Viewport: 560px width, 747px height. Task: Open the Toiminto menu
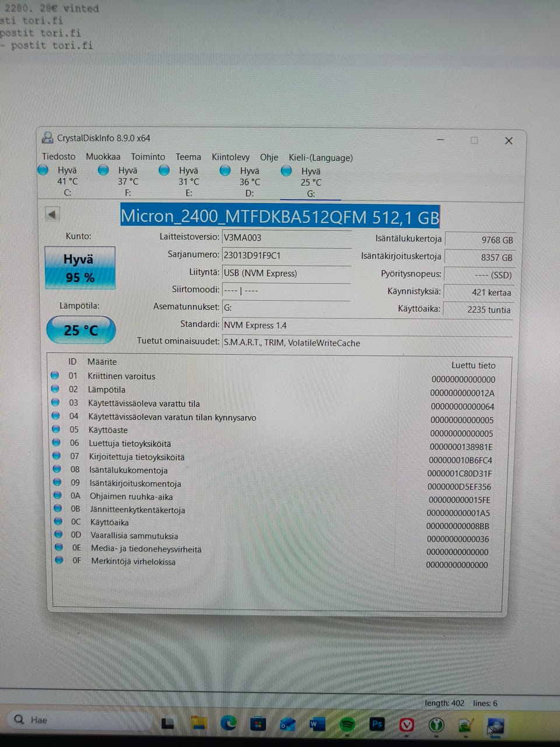(x=148, y=156)
